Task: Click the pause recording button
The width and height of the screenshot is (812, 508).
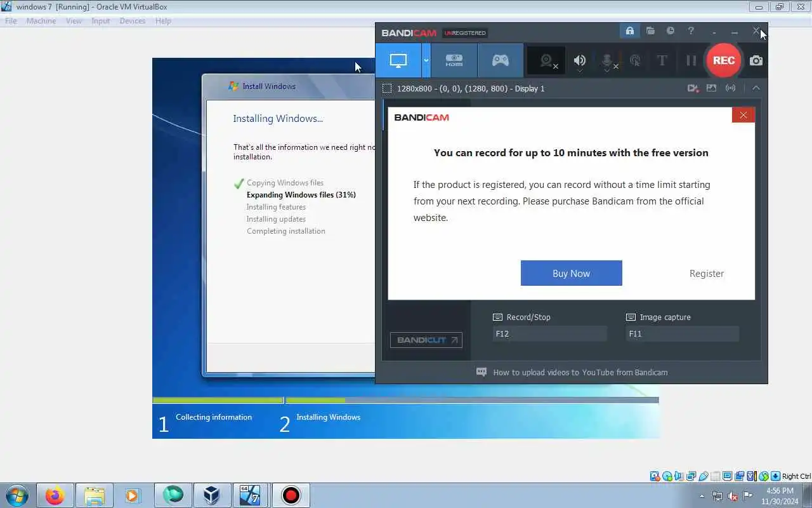Action: coord(691,60)
